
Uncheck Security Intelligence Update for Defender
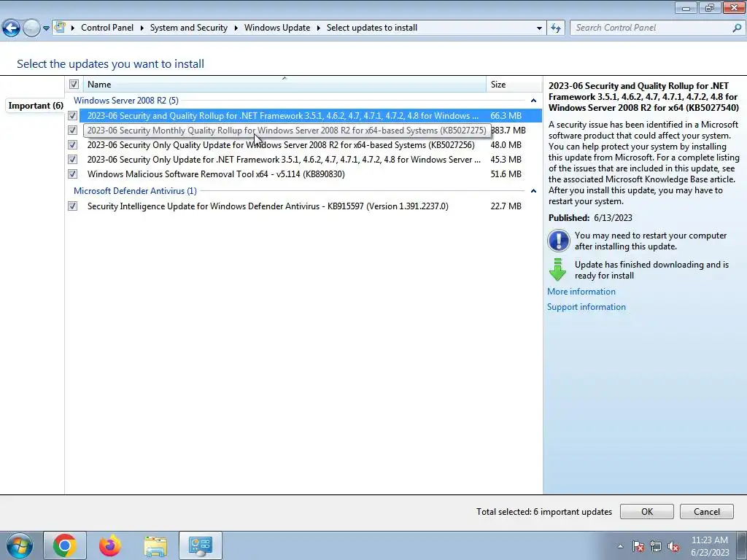72,206
